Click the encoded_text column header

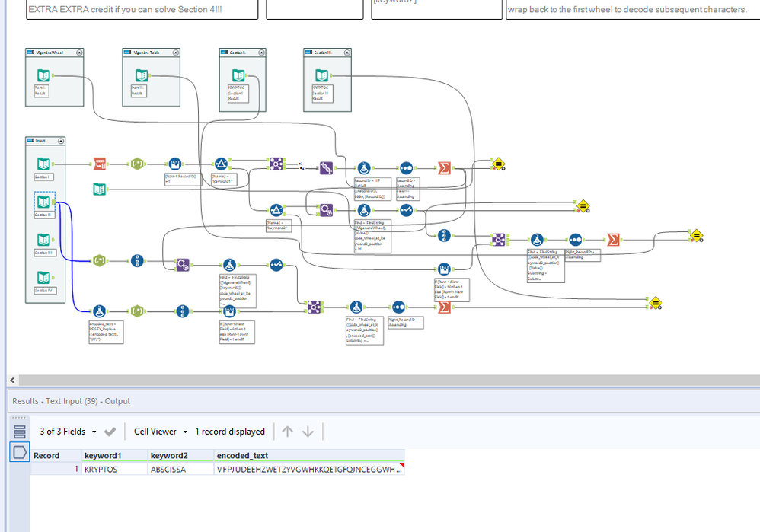point(309,455)
